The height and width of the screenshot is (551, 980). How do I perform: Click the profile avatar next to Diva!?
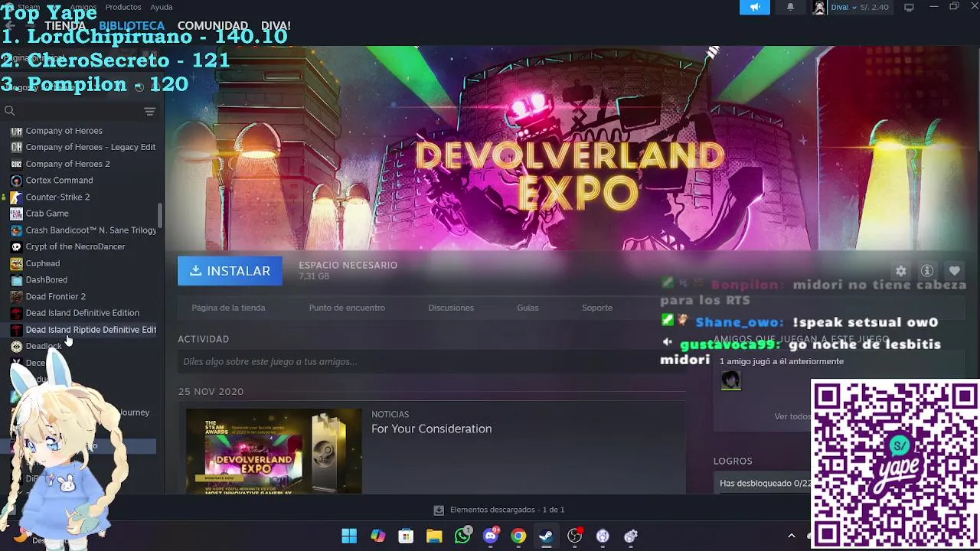click(x=819, y=8)
